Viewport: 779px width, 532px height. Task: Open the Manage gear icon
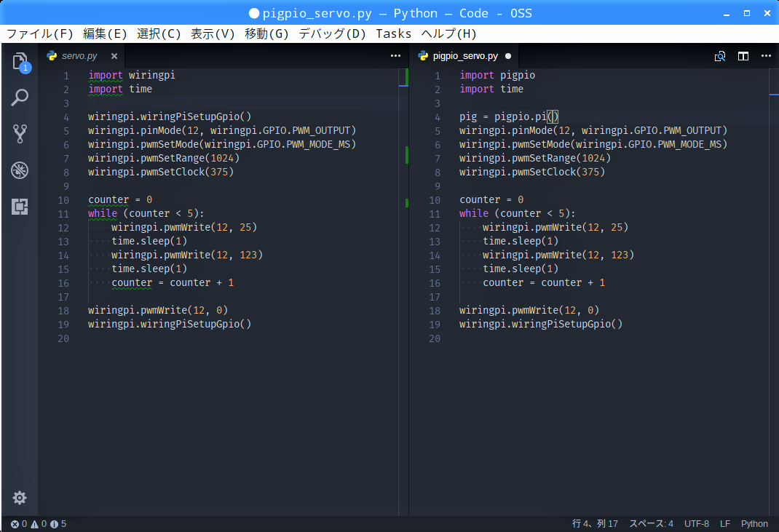point(20,498)
